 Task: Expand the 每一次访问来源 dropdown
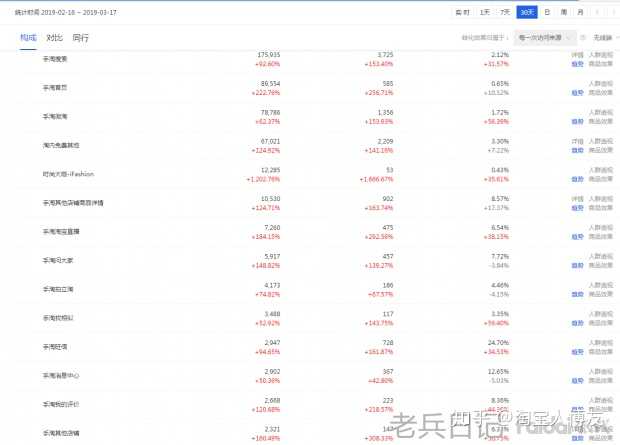[x=541, y=37]
